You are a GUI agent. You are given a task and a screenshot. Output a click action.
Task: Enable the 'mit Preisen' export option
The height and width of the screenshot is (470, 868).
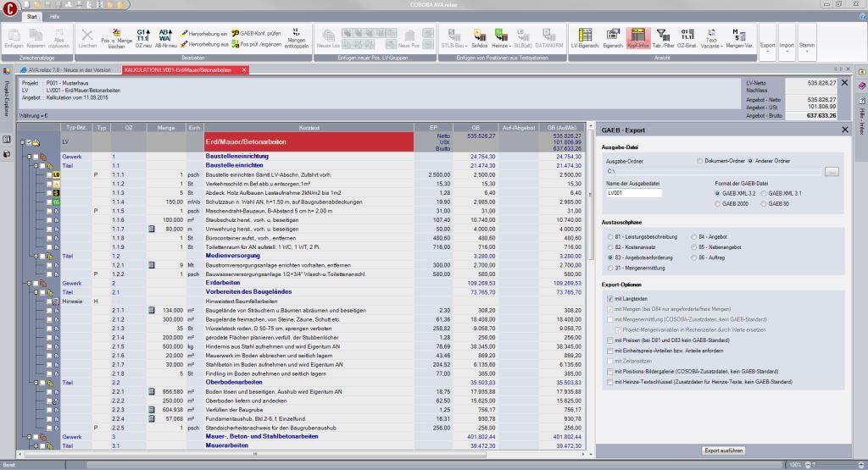click(609, 340)
